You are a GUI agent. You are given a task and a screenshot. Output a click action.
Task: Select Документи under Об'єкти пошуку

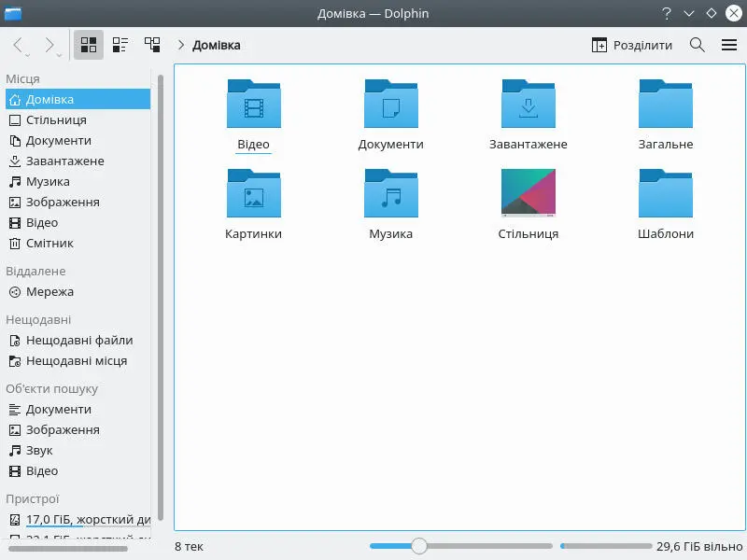pyautogui.click(x=78, y=409)
